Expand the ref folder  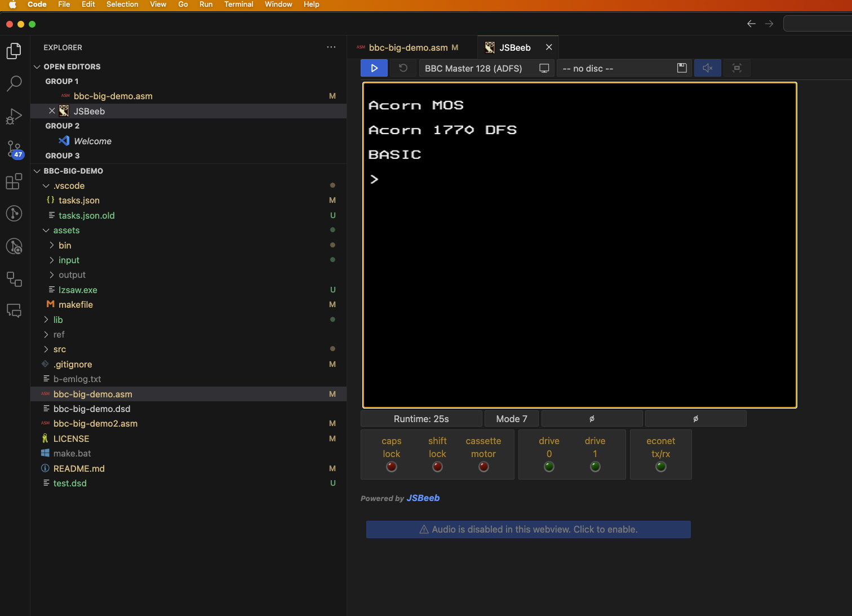click(46, 334)
